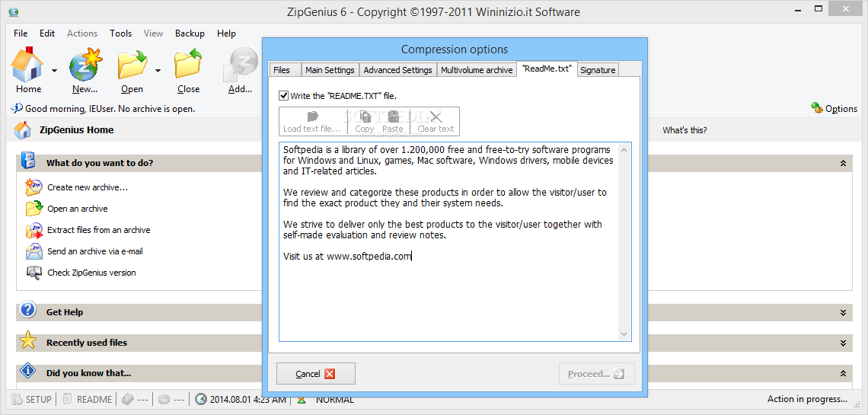This screenshot has width=868, height=415.
Task: Collapse the Did you know that section
Action: 843,373
